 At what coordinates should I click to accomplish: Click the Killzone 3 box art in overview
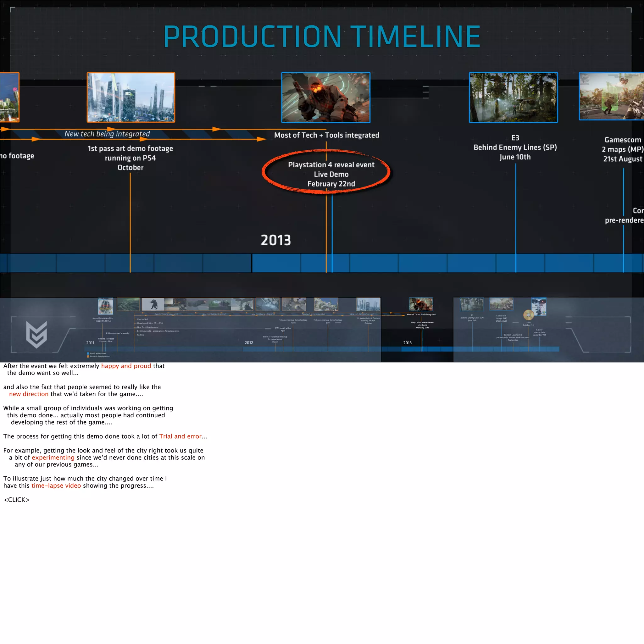(105, 306)
